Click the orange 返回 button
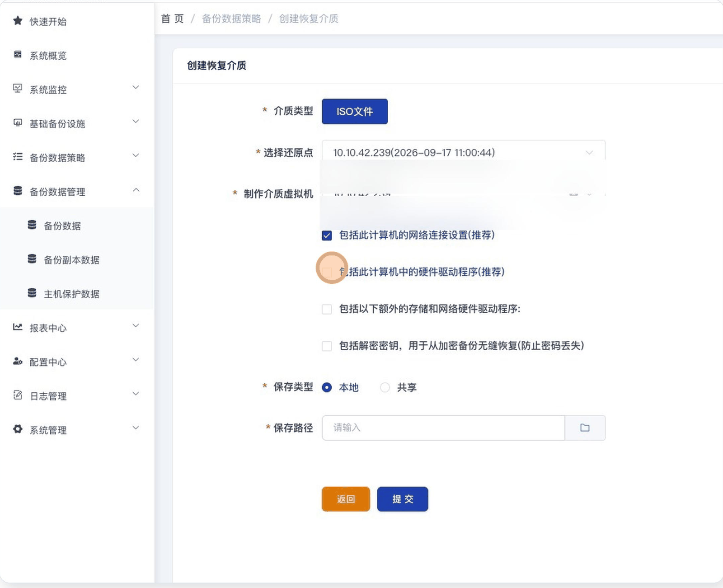This screenshot has height=588, width=723. point(346,499)
